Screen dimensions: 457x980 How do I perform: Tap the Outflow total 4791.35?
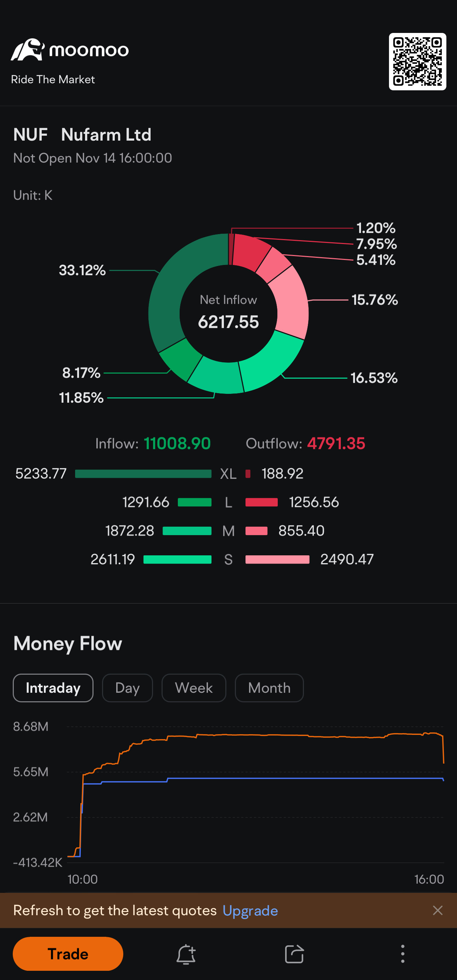[x=336, y=443]
